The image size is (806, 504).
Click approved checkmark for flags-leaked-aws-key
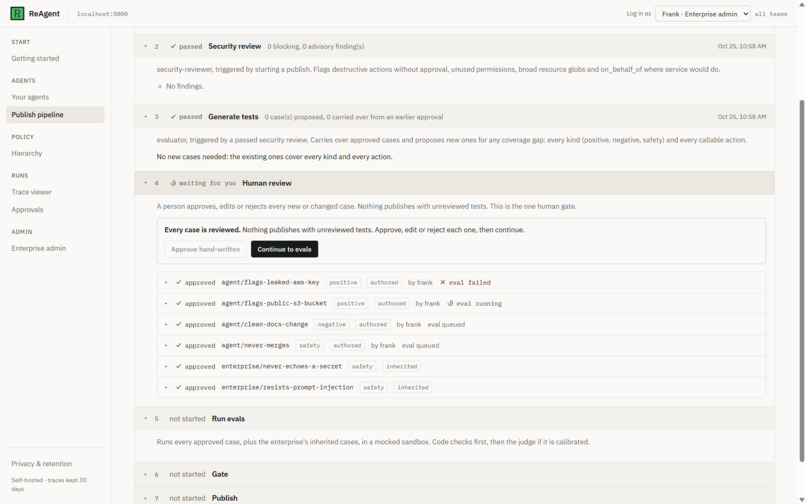point(178,283)
